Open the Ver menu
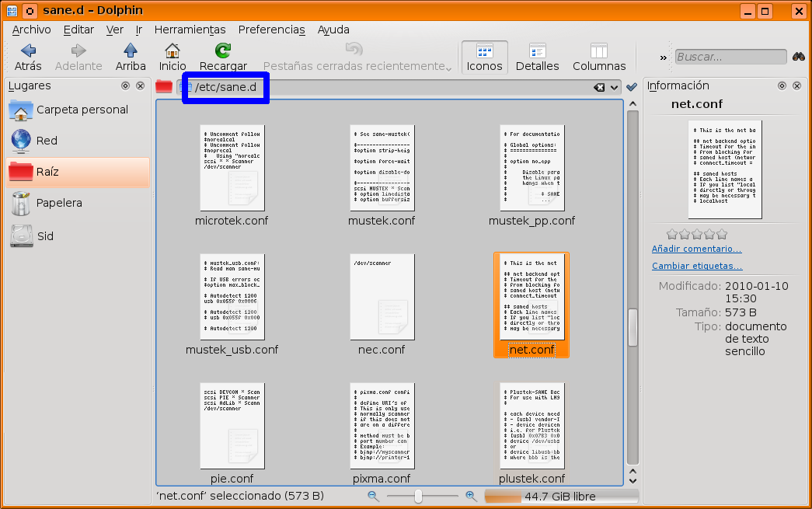Viewport: 812px width, 509px height. click(x=114, y=30)
